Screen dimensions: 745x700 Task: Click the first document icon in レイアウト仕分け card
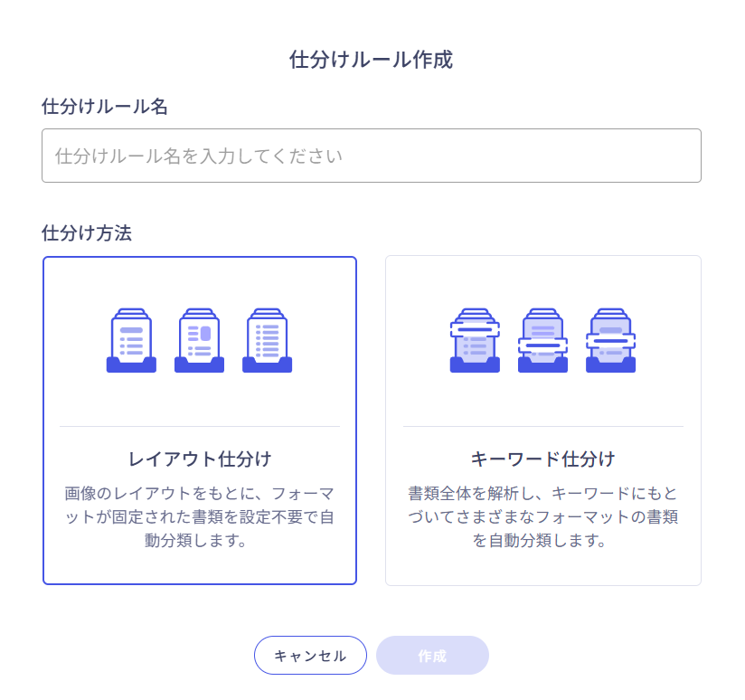[x=132, y=338]
